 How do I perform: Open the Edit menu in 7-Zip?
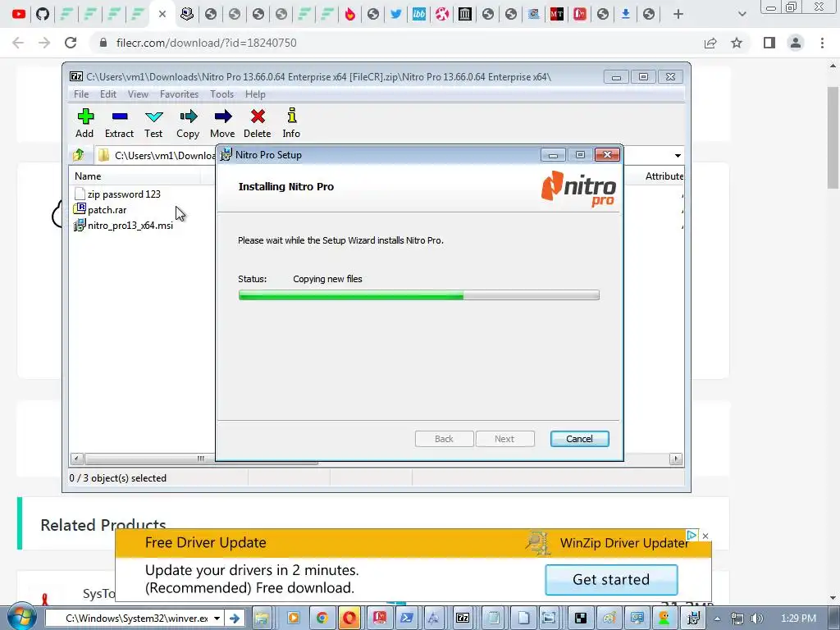tap(107, 94)
